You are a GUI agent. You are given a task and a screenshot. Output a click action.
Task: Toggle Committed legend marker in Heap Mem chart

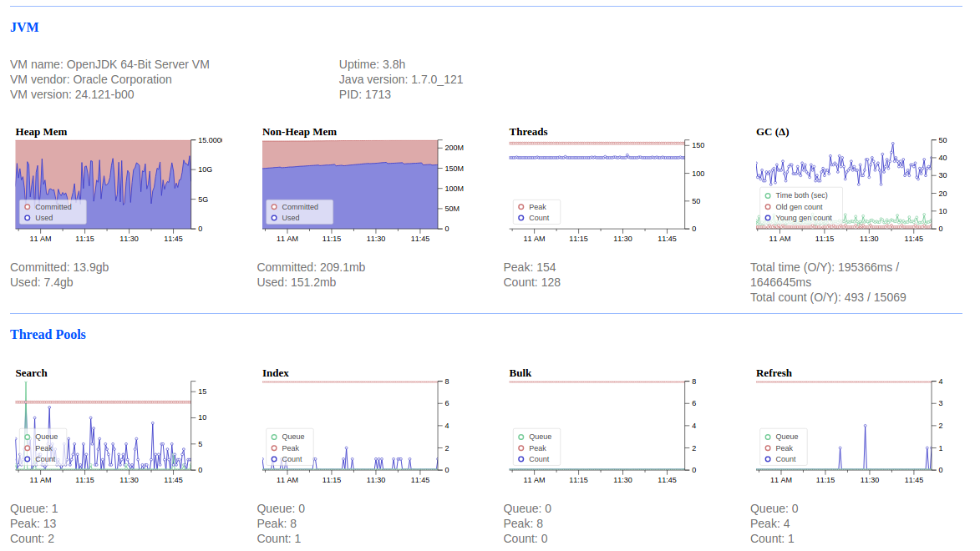28,207
